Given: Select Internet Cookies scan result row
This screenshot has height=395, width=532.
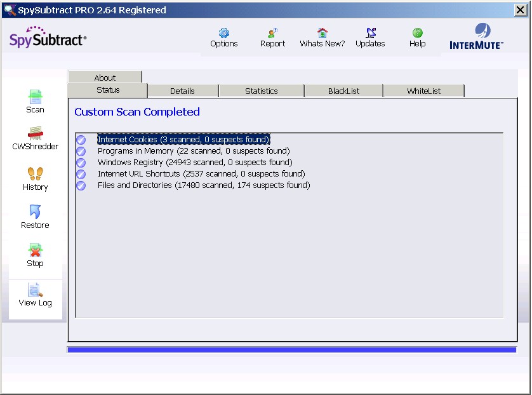Looking at the screenshot, I should pyautogui.click(x=183, y=140).
